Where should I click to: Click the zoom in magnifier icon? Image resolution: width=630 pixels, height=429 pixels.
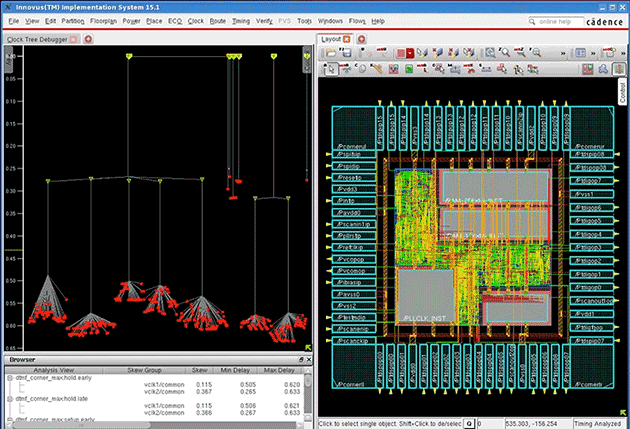[504, 53]
